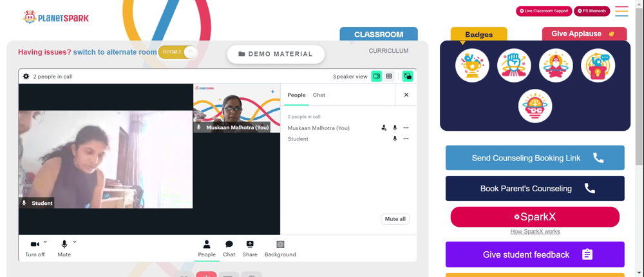Viewport: 644px width, 277px height.
Task: Click mic icon on Muskaan video label
Action: 199,128
